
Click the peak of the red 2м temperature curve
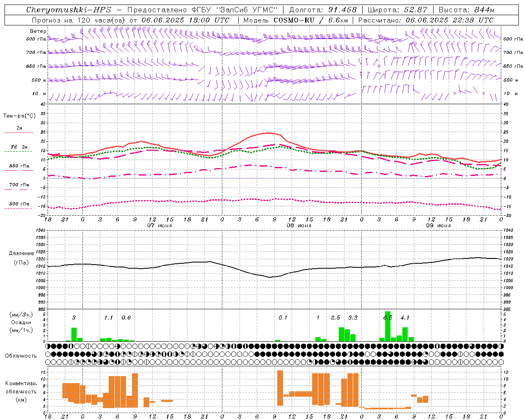point(269,133)
